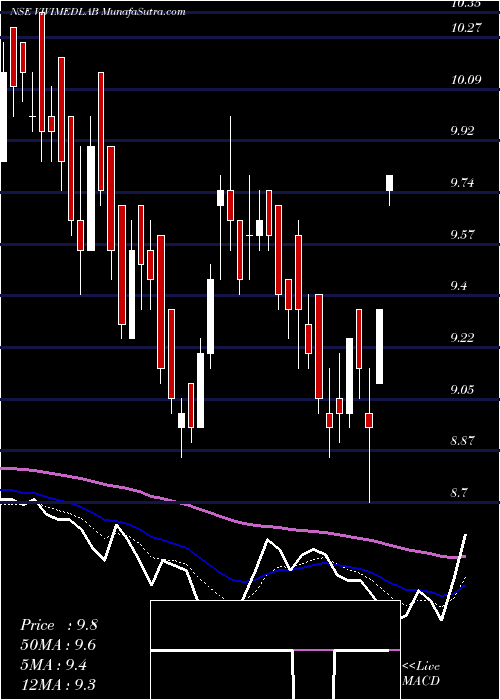The width and height of the screenshot is (500, 700).
Task: Select the 8.7 price axis label
Action: 461,493
